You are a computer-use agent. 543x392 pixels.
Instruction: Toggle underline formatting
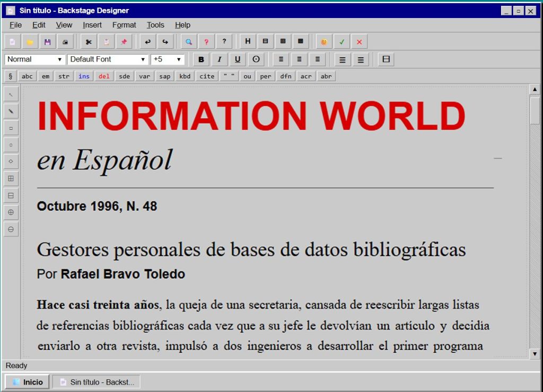click(x=238, y=59)
